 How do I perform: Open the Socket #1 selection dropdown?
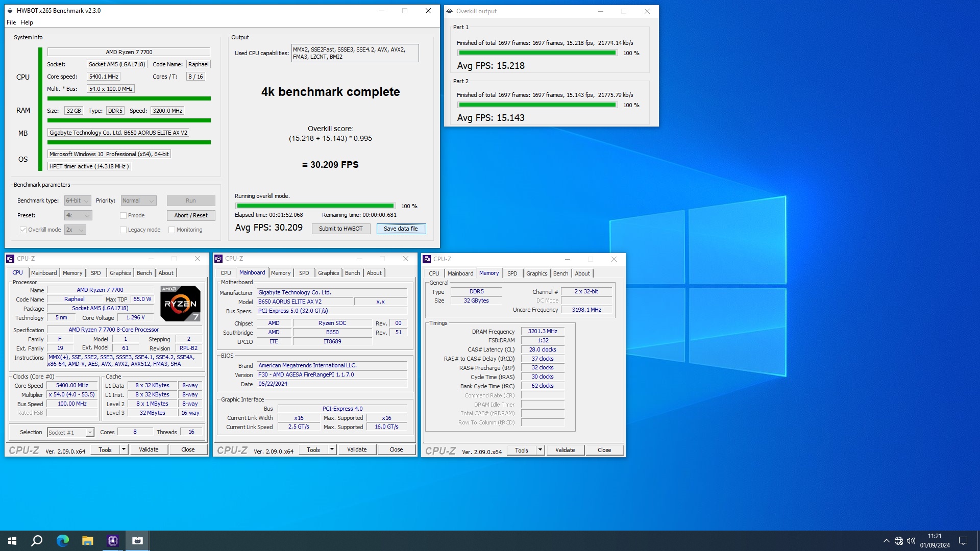(x=71, y=432)
